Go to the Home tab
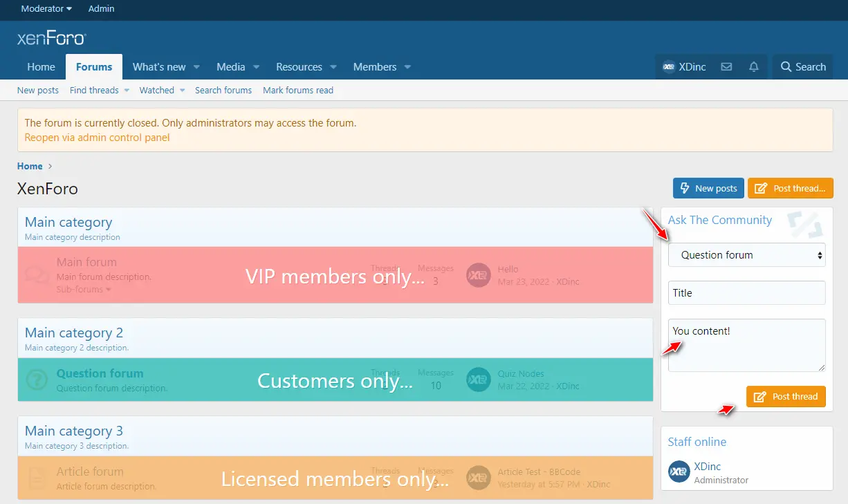The image size is (848, 504). 41,67
